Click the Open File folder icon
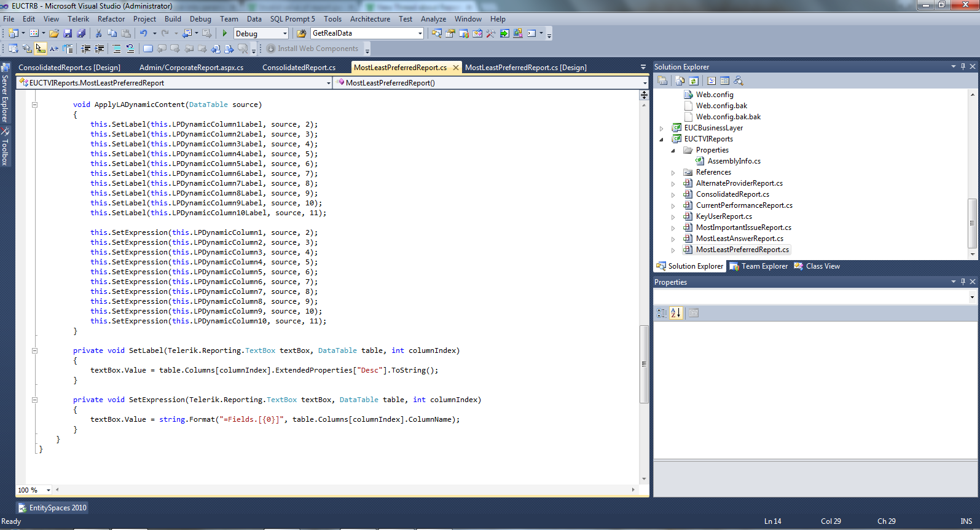Screen dimensions: 980x530 [54, 33]
